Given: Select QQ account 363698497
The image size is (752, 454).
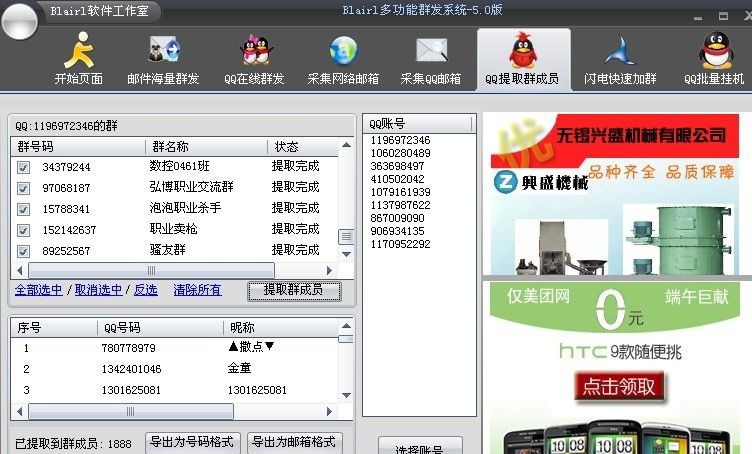Looking at the screenshot, I should [x=398, y=166].
